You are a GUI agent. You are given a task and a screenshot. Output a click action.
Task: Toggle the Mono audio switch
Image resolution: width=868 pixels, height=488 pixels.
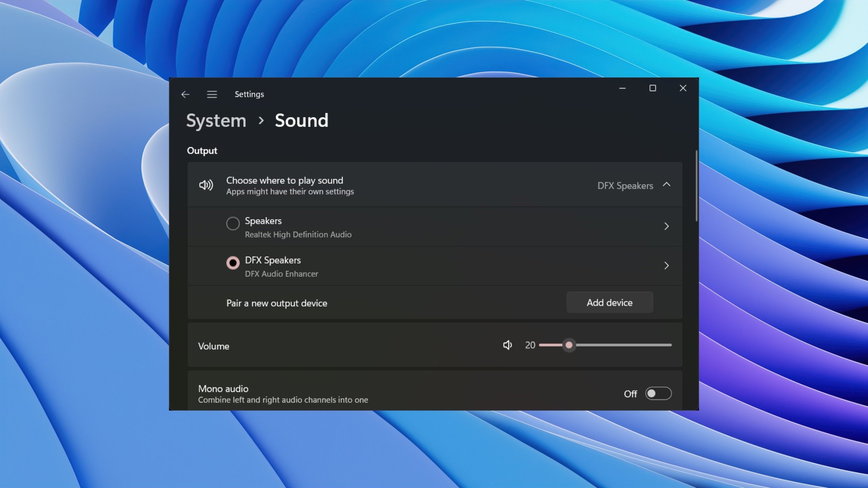click(x=658, y=393)
